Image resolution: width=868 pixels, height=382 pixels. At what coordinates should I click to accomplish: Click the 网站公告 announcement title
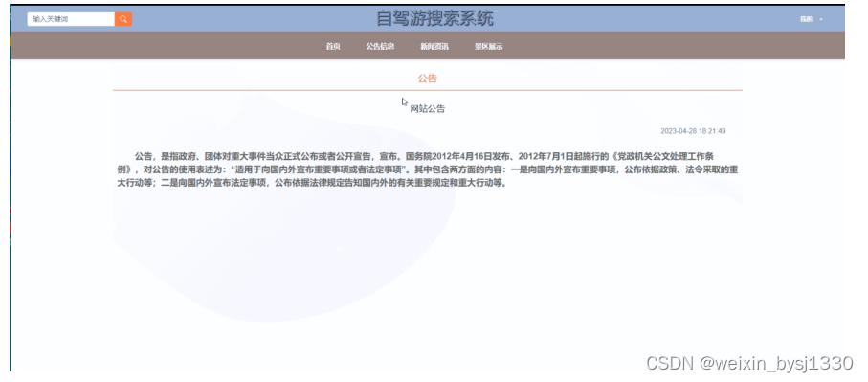tap(428, 109)
